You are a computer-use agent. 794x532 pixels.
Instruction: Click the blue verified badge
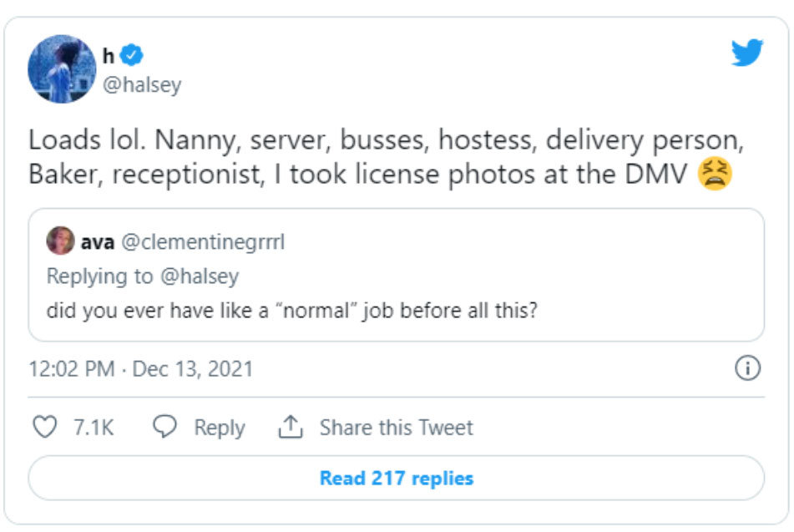click(x=132, y=56)
